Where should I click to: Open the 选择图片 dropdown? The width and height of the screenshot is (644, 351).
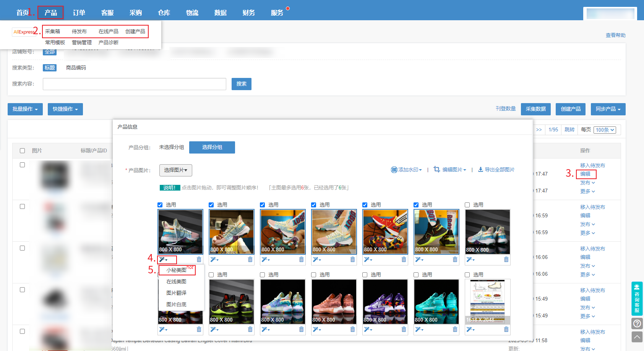click(176, 170)
